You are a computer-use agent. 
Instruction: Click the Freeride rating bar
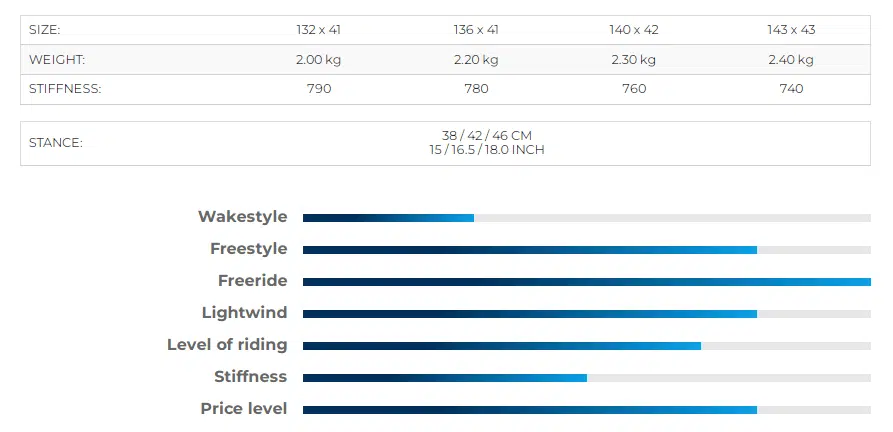[587, 282]
